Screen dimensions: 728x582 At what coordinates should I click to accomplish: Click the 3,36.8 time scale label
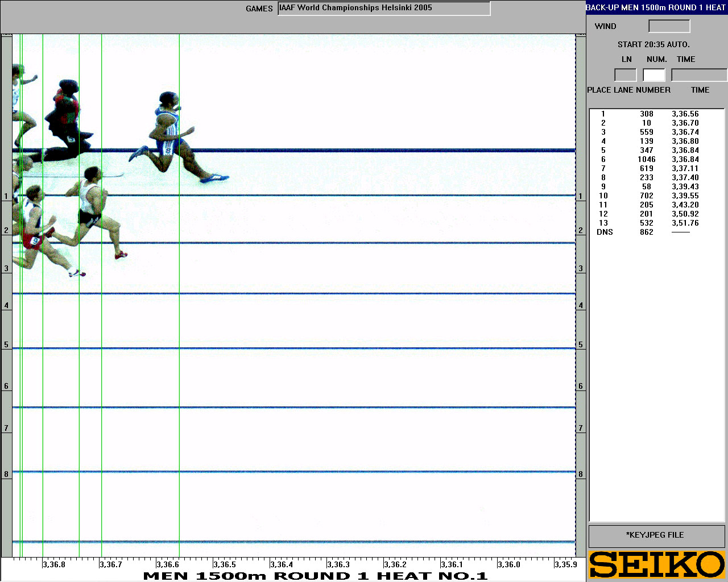pyautogui.click(x=54, y=564)
